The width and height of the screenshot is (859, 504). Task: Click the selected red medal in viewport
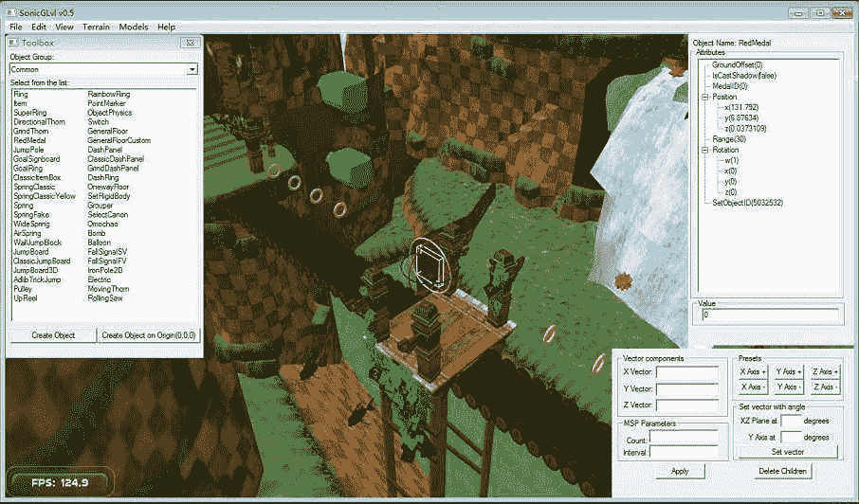429,265
